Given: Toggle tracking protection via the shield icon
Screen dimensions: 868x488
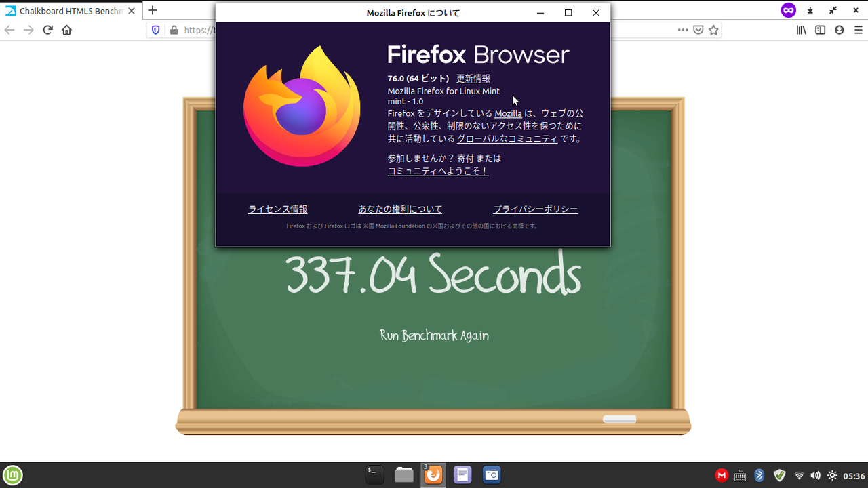Looking at the screenshot, I should (155, 30).
